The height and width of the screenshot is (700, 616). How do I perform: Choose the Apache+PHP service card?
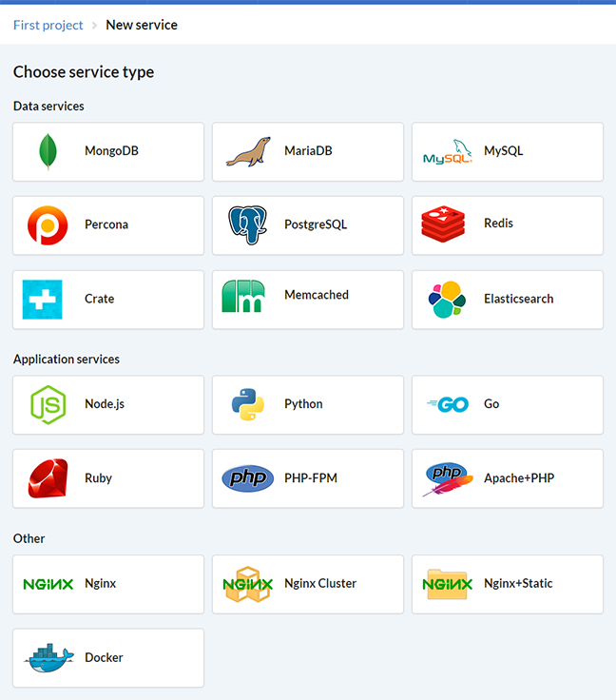point(507,478)
